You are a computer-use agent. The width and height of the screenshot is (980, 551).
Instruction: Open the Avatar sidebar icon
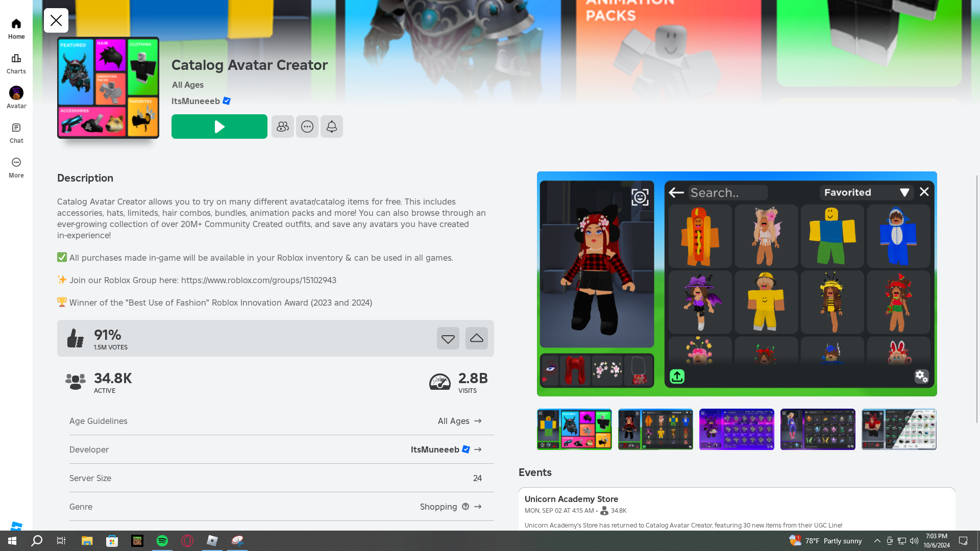[16, 98]
